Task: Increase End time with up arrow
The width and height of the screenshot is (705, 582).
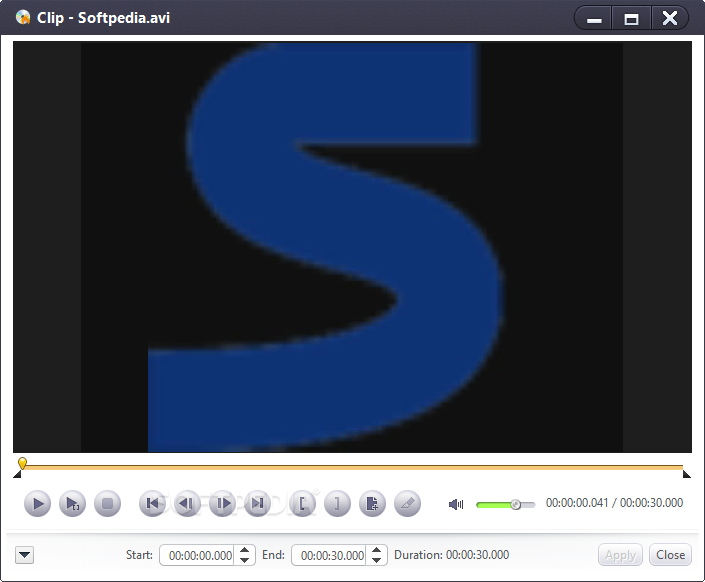Action: [x=377, y=551]
